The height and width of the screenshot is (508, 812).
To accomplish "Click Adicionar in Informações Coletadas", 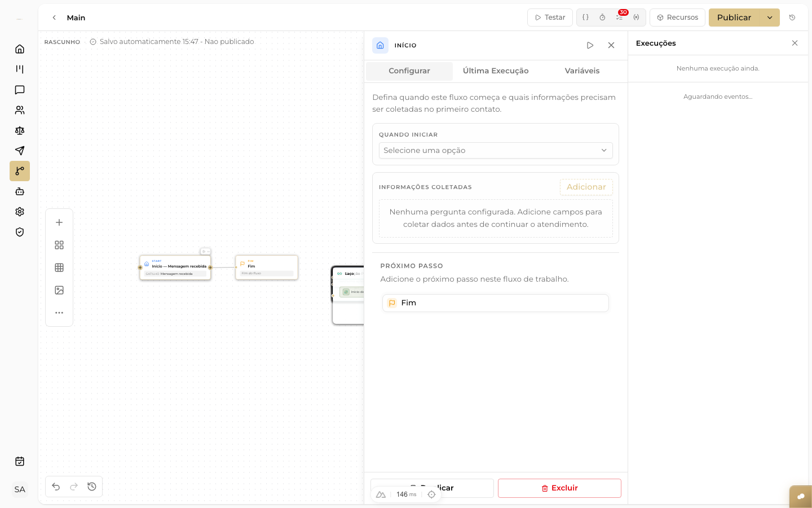I will tap(586, 187).
